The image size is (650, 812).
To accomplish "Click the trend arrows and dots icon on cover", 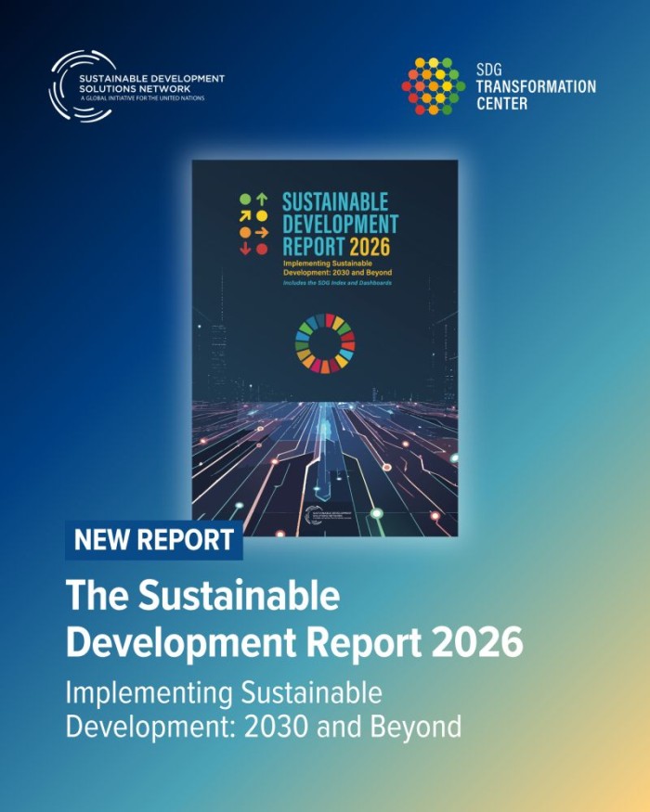I will [x=253, y=224].
